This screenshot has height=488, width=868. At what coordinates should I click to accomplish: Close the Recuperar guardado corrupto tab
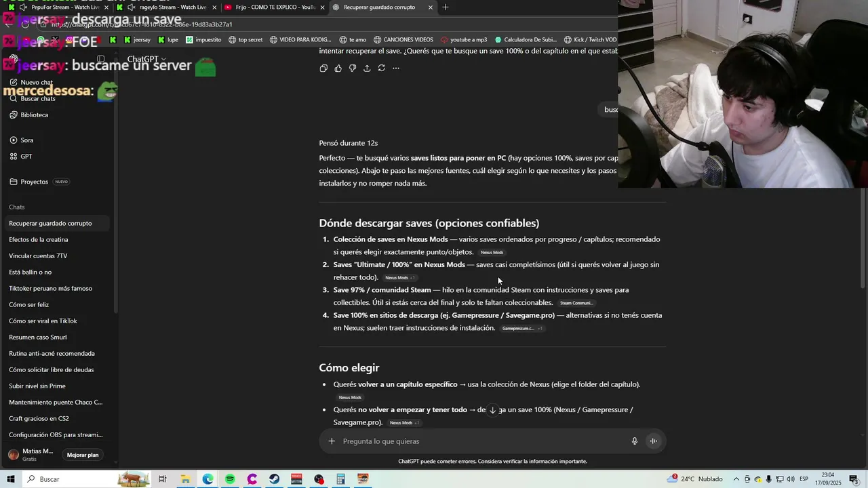(x=430, y=7)
